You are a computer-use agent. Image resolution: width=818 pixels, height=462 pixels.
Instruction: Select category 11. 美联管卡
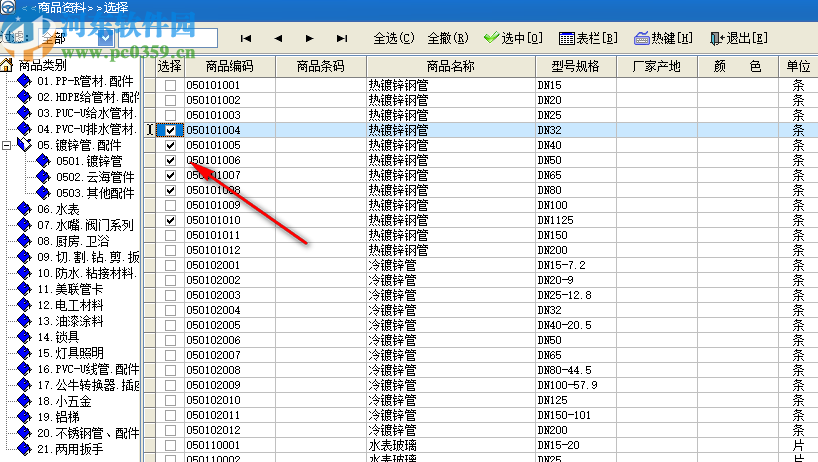(70, 289)
